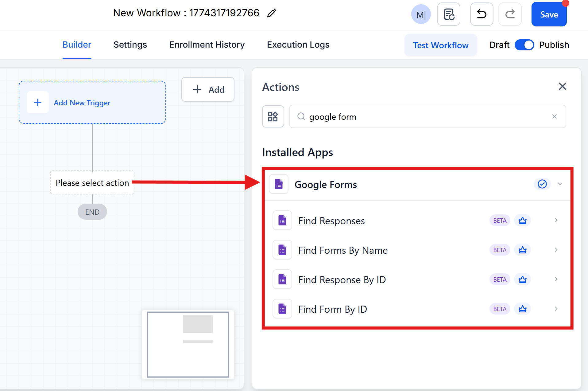Click premium crown on Find Responses
The height and width of the screenshot is (391, 588).
tap(523, 221)
